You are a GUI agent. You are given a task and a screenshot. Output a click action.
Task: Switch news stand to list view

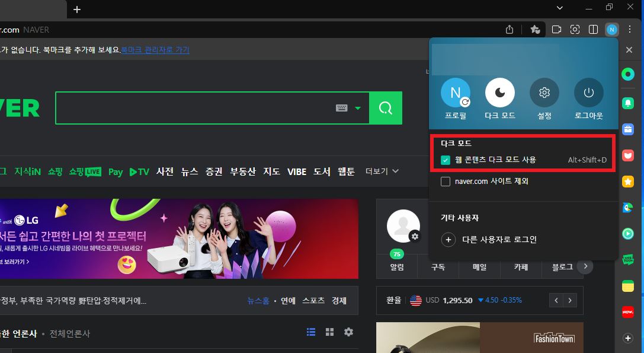click(311, 332)
